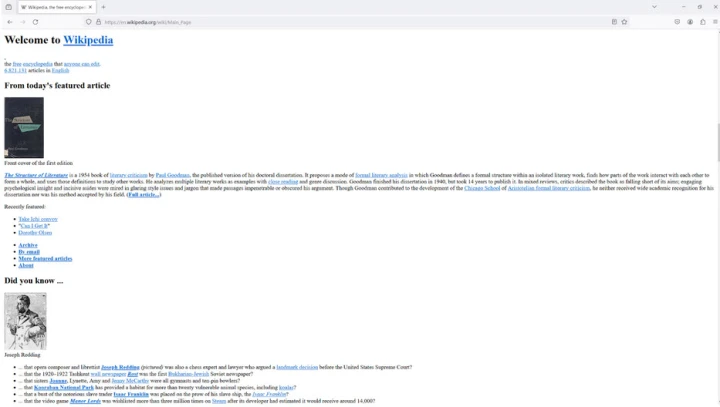Open the 'Joseph Redding' bold link
This screenshot has height=407, width=720.
tap(120, 367)
